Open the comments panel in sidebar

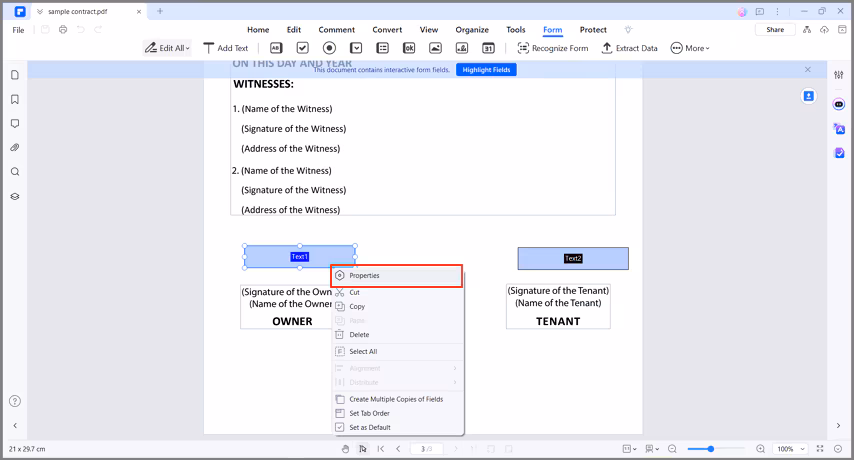15,124
